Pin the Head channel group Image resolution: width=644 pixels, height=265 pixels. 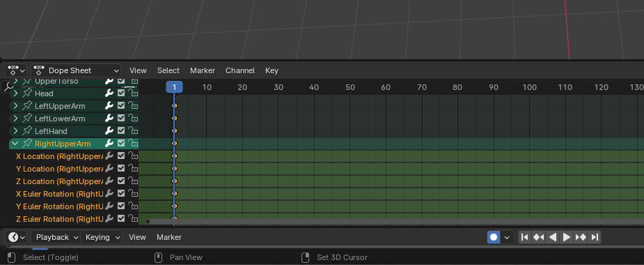coord(27,93)
